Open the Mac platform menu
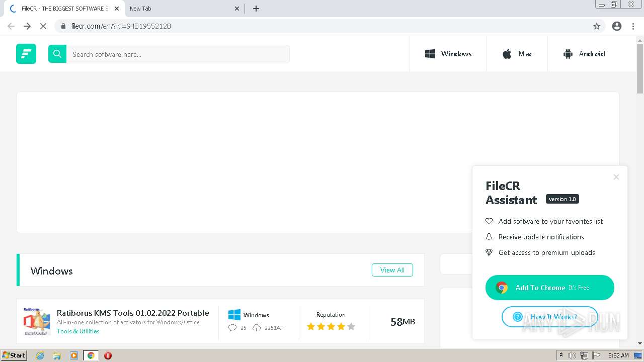Image resolution: width=644 pixels, height=362 pixels. click(x=517, y=54)
